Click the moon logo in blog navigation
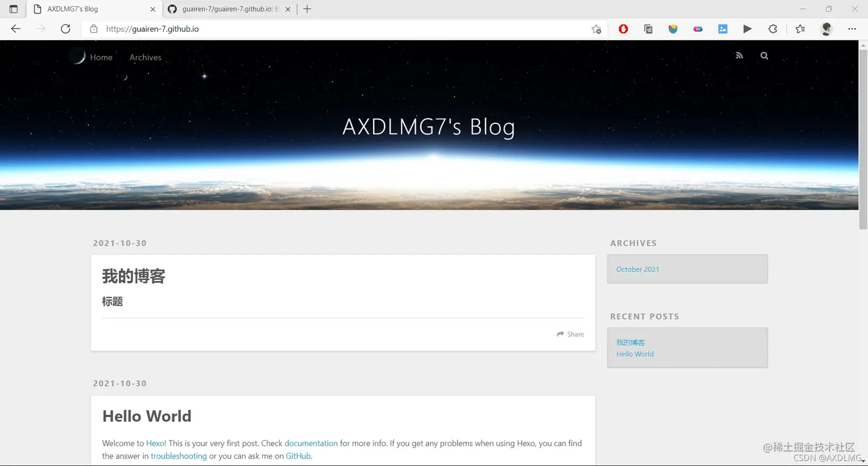The height and width of the screenshot is (466, 868). coord(77,56)
